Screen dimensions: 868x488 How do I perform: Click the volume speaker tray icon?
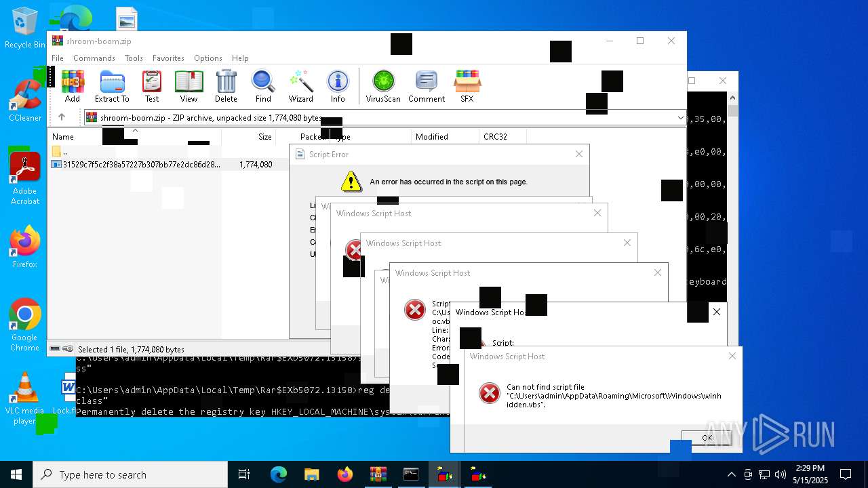coord(781,474)
